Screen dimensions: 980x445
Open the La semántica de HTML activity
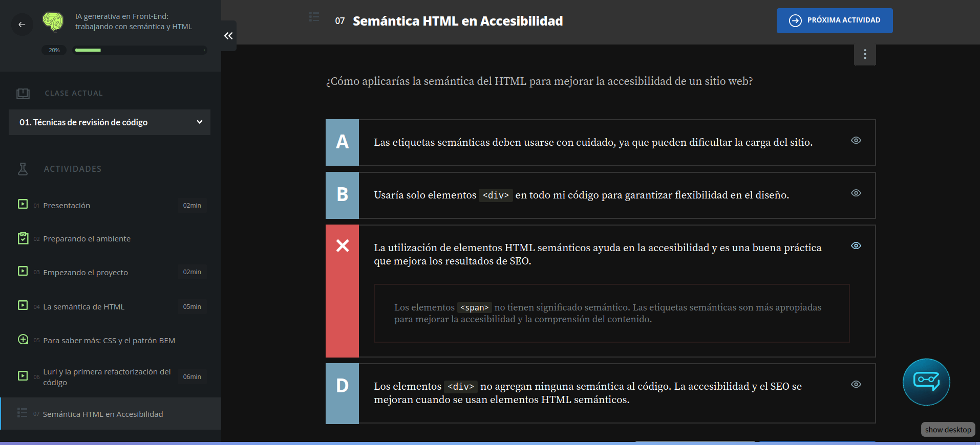tap(112, 306)
